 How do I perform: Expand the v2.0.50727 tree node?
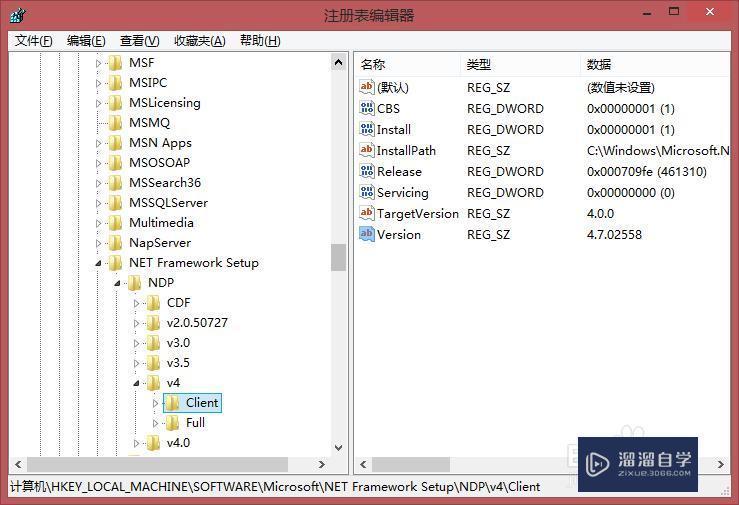tap(136, 323)
